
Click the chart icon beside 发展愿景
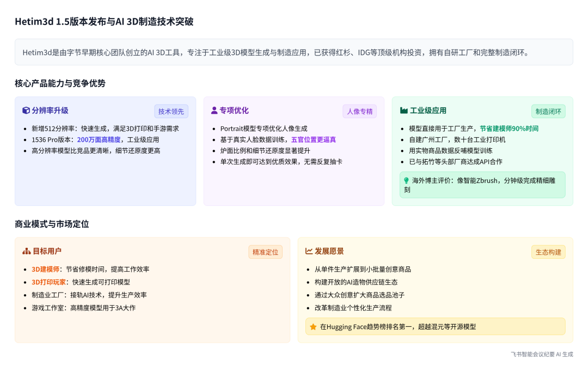[309, 251]
